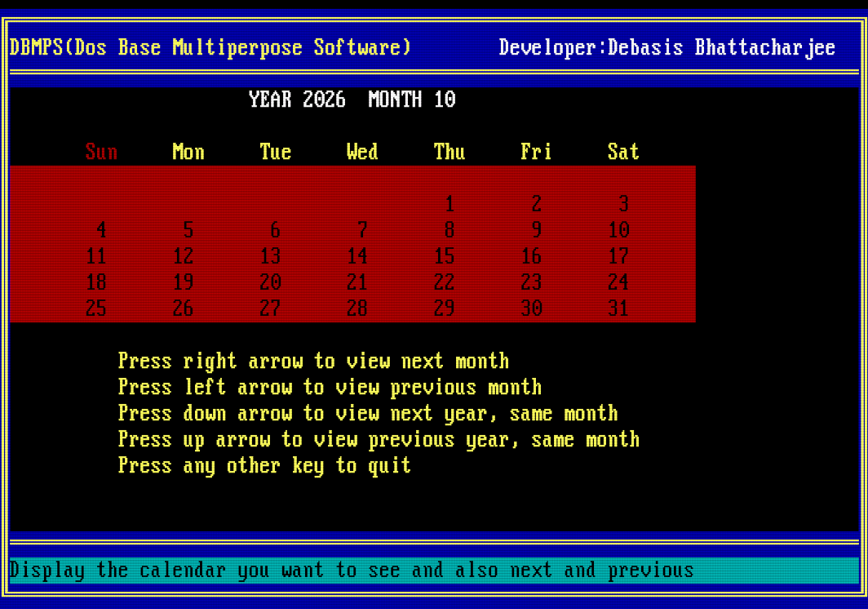Click the YEAR 2026 heading
This screenshot has height=609, width=868.
pos(297,100)
